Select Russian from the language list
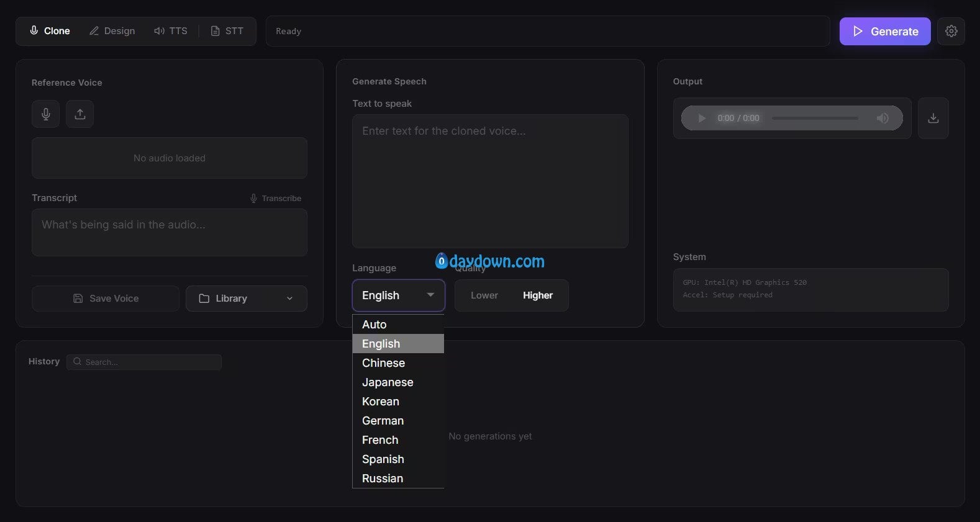 [x=398, y=479]
